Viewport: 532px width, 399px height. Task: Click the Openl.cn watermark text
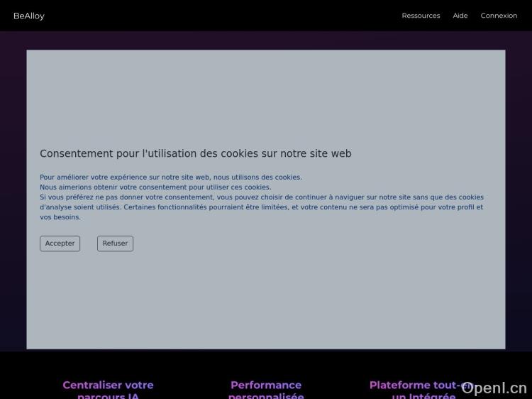[494, 388]
